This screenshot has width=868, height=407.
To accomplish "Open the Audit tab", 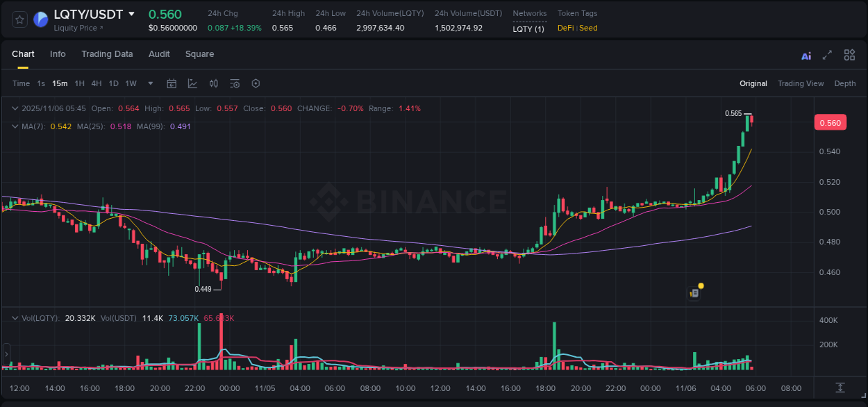I will click(x=159, y=53).
